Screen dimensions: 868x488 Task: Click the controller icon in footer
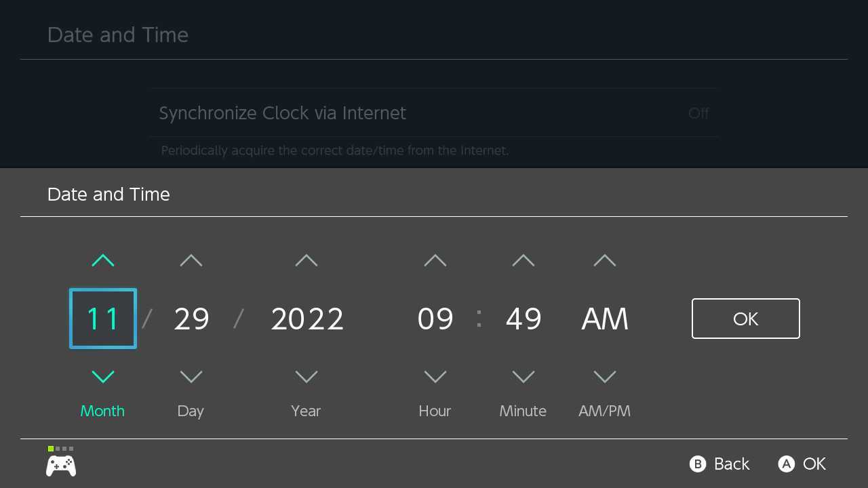61,466
